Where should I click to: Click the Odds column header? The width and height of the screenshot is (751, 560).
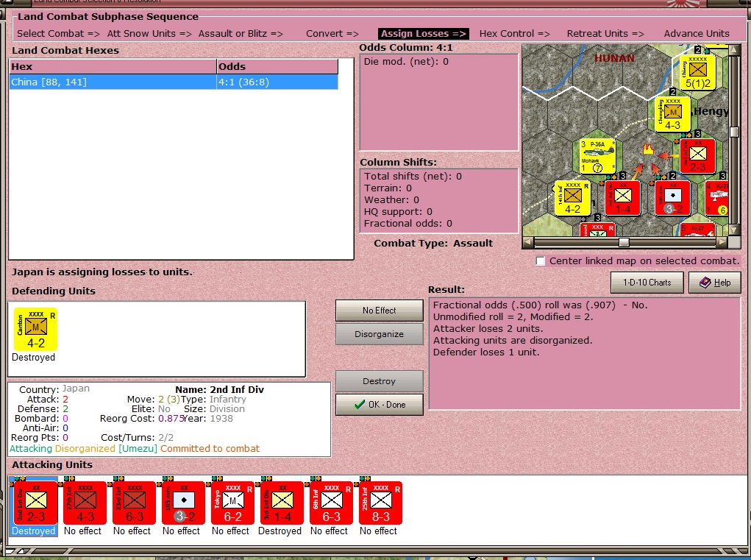[277, 66]
